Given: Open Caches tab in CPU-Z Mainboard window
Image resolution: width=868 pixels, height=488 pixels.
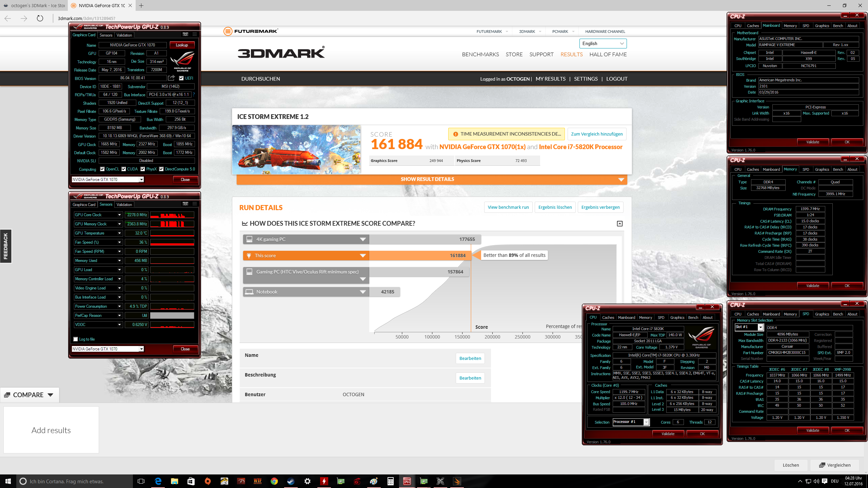Looking at the screenshot, I should [753, 26].
